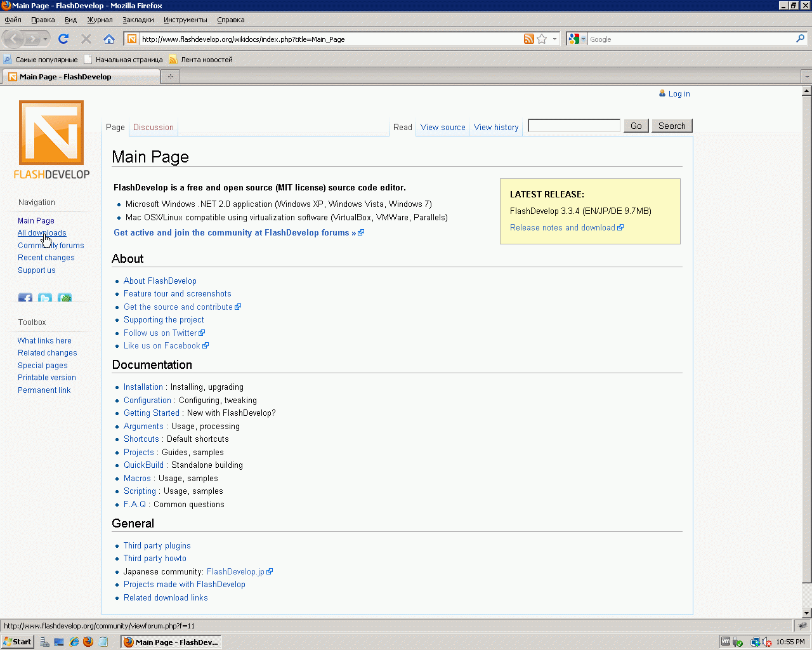Viewport: 812px width, 650px height.
Task: Click the monitor icon in quick launch
Action: tap(60, 642)
